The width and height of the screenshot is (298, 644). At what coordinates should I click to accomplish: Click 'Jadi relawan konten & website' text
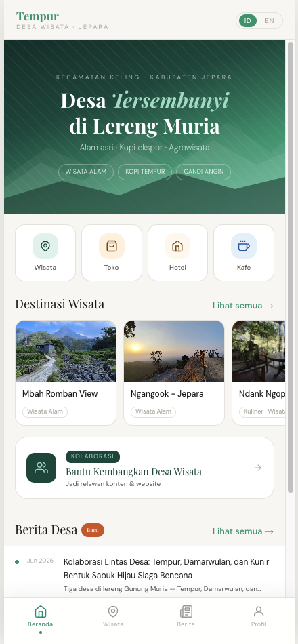click(x=113, y=484)
